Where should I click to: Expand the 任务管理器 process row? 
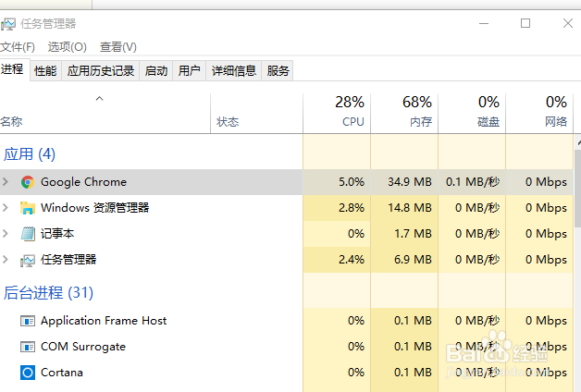click(x=6, y=260)
